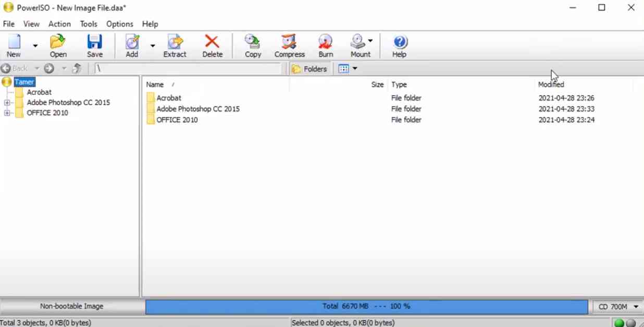Open the View menu
This screenshot has height=327, width=644.
(x=31, y=24)
